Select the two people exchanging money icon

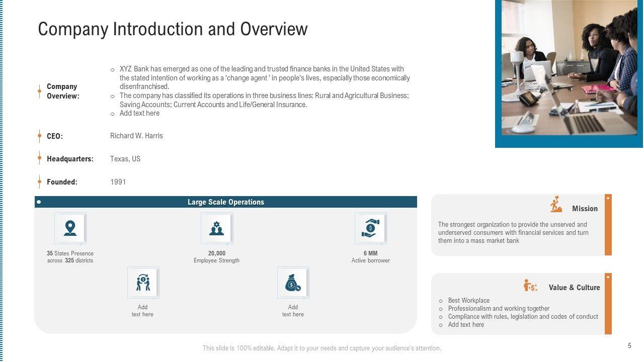click(143, 283)
